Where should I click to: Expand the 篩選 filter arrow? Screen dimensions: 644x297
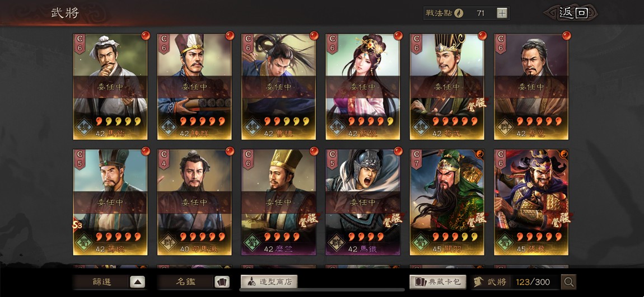click(x=138, y=282)
